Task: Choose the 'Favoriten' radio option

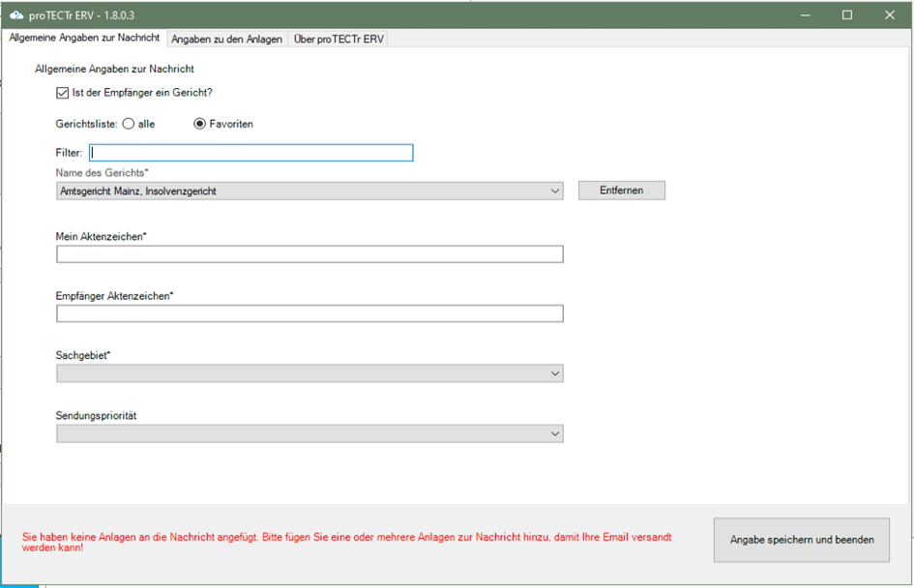Action: point(200,124)
